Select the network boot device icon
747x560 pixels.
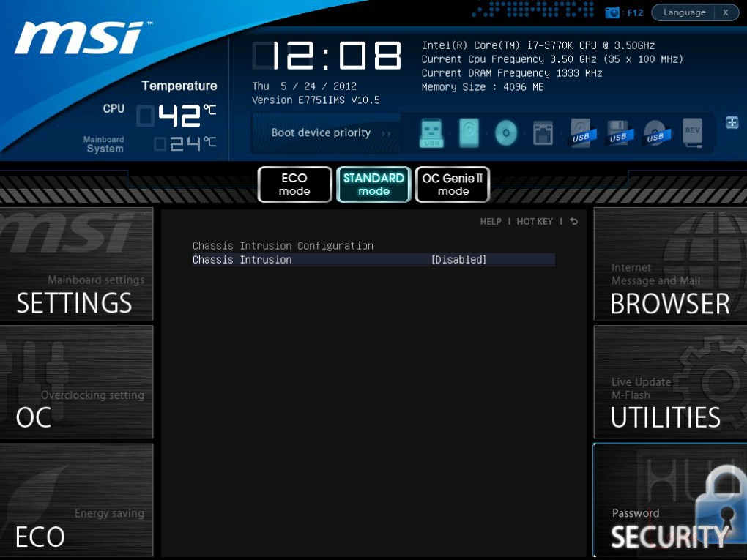(543, 132)
